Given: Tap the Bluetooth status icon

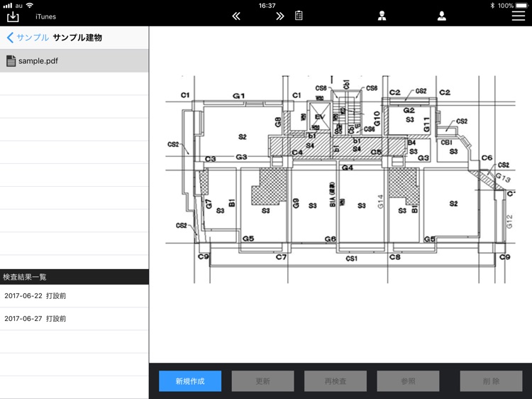Looking at the screenshot, I should (x=492, y=6).
